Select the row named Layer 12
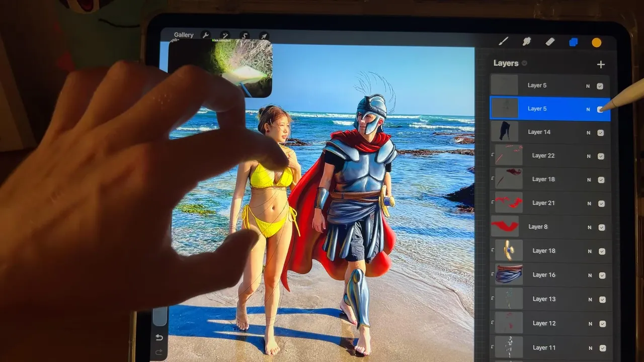 pyautogui.click(x=551, y=323)
